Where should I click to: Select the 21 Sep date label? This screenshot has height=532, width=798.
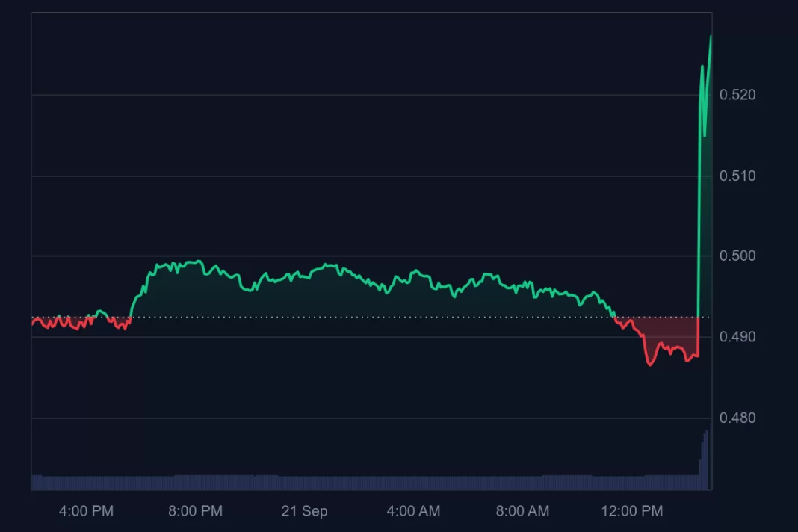coord(304,510)
